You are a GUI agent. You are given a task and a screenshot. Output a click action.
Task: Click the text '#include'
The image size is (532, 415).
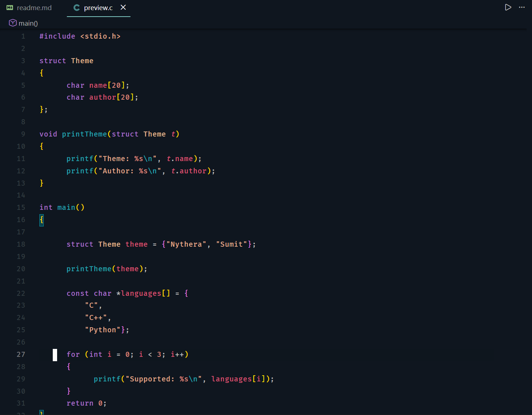pos(57,36)
